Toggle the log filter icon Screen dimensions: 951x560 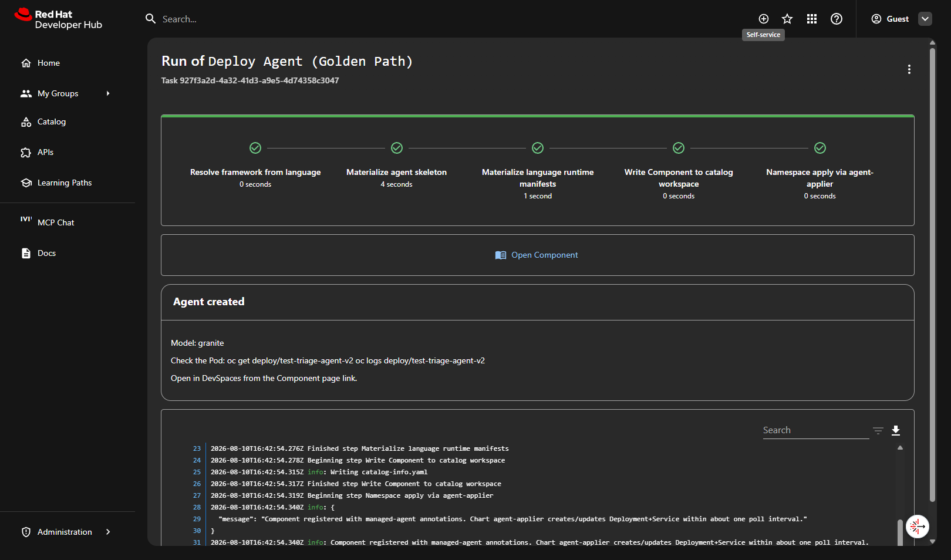point(878,430)
